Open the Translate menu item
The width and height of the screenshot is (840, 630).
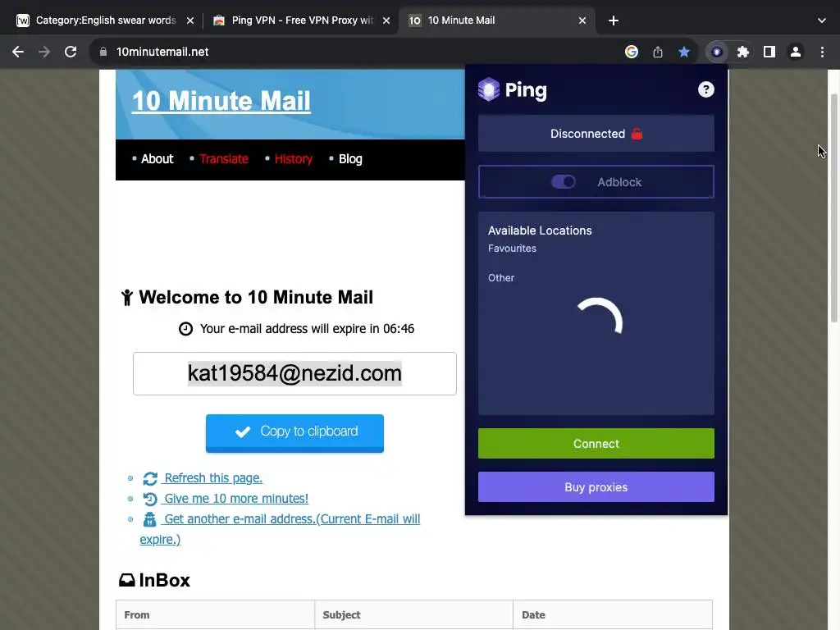point(224,159)
